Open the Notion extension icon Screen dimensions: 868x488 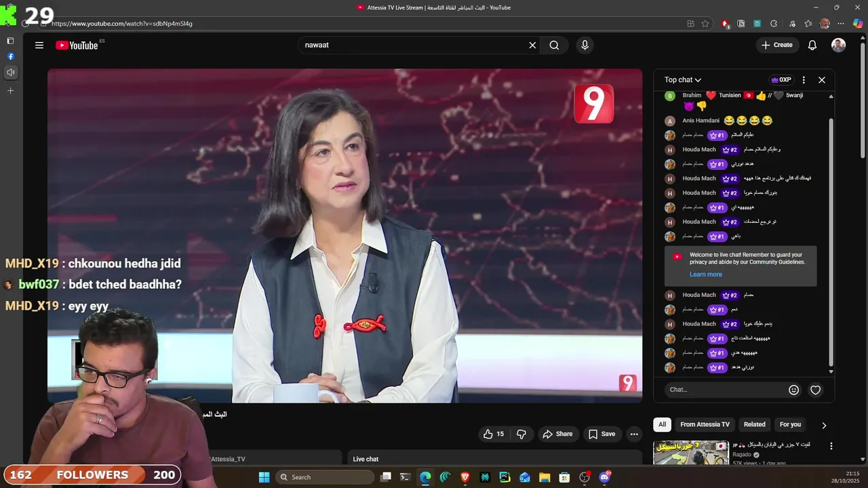point(741,24)
